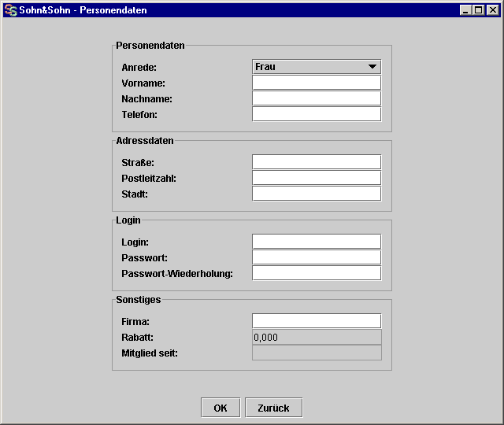Click the Sohn&Sohn application icon in title bar
Viewport: 504px width, 425px height.
[10, 10]
